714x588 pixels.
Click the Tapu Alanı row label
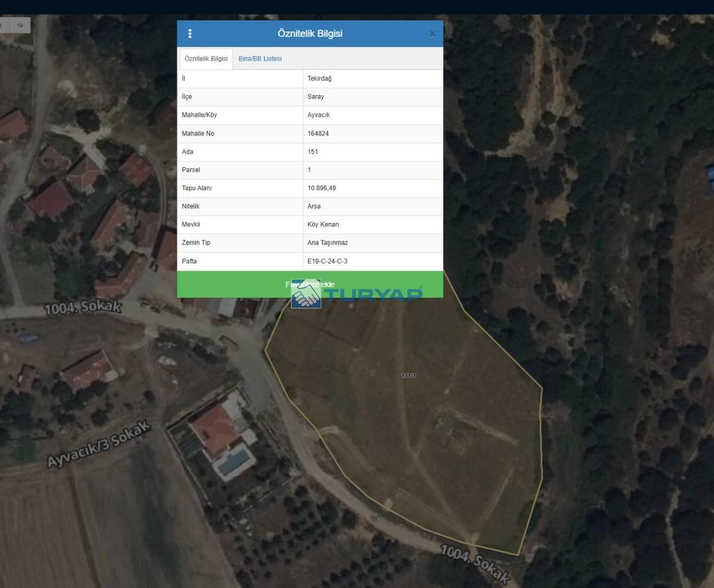point(196,188)
